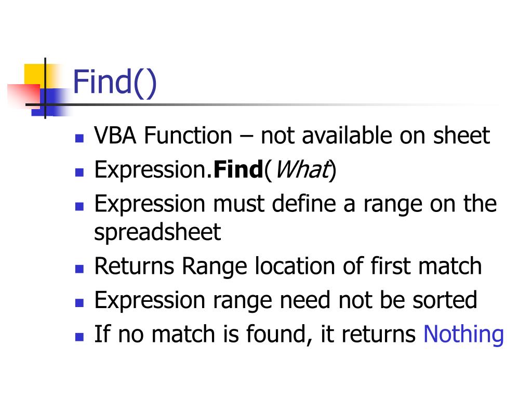Click the italic word What
Viewport: 532px width, 399px height.
302,169
